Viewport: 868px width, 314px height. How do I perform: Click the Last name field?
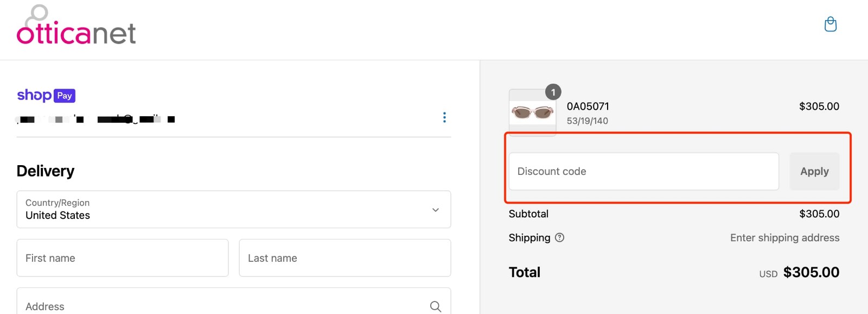[x=344, y=258]
